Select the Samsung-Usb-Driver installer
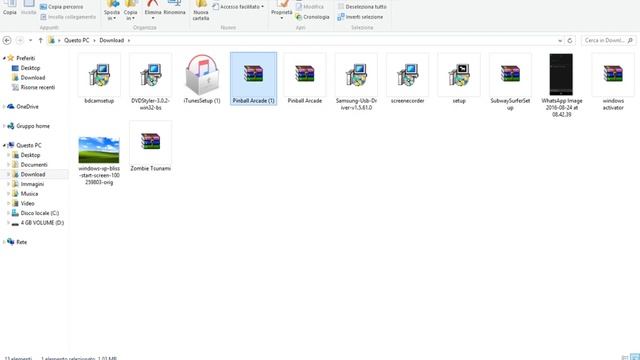 click(356, 82)
